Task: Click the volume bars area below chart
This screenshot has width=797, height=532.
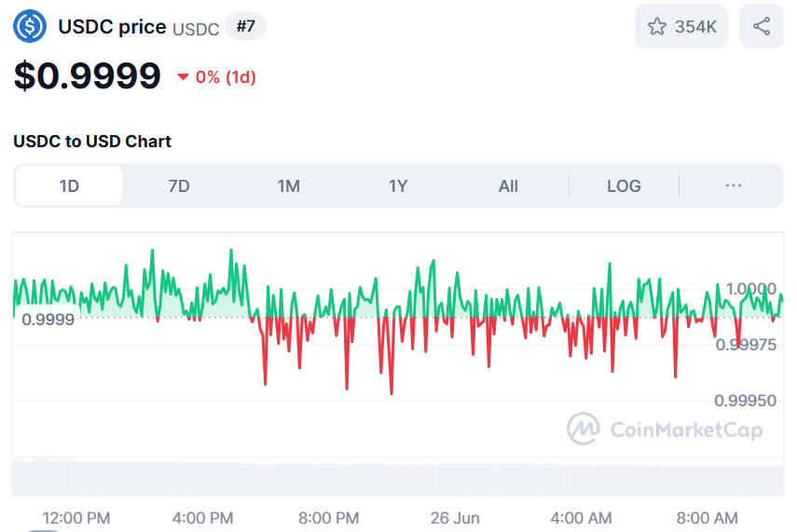Action: coord(399,478)
